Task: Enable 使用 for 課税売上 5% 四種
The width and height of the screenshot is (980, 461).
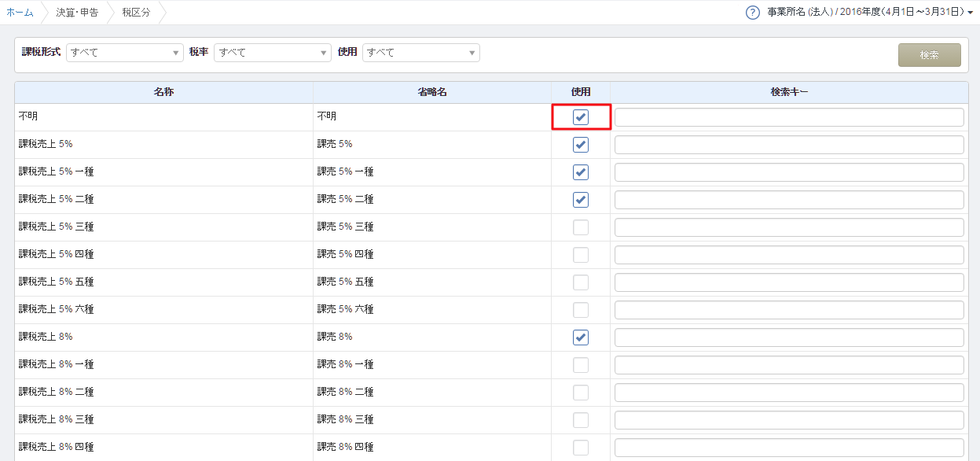Action: click(x=581, y=255)
